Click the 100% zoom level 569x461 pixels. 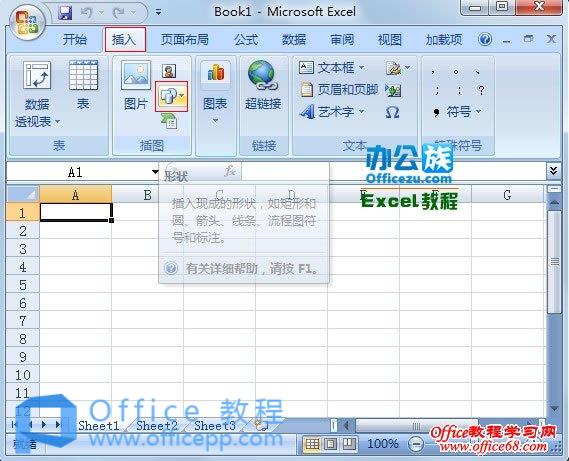click(382, 444)
